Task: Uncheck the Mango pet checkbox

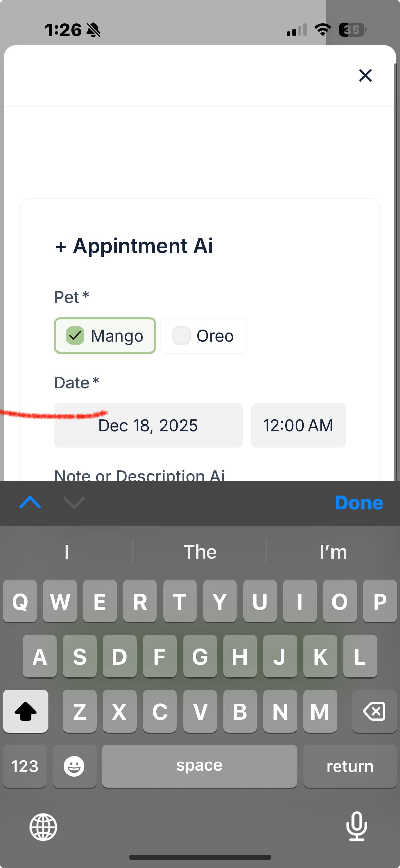Action: (75, 336)
